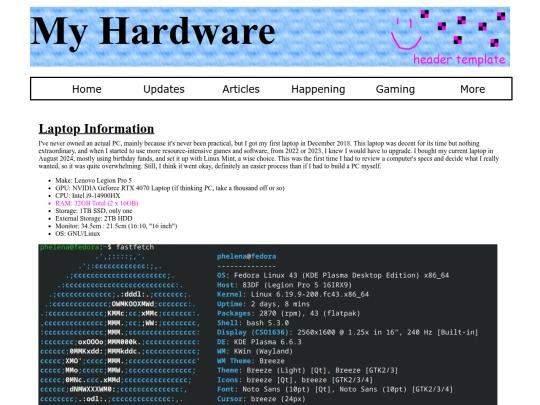Select 'External Storage: 2TB HDD' line
The width and height of the screenshot is (540, 405).
pos(94,218)
